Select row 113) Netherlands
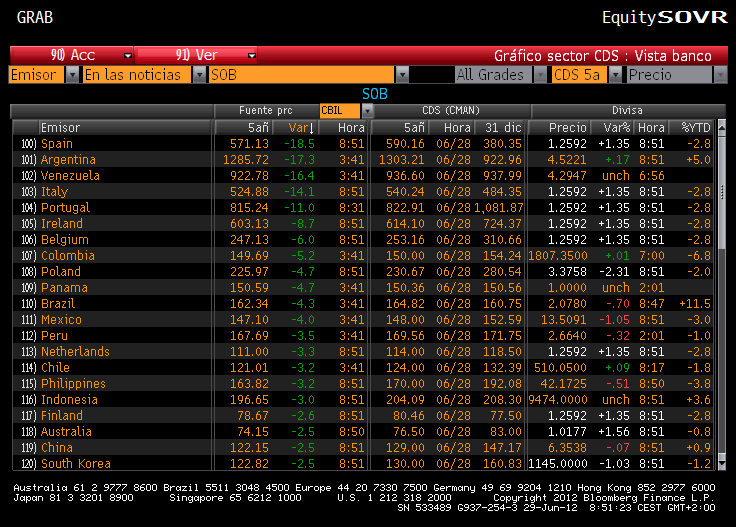Viewport: 736px width, 527px height. [362, 351]
